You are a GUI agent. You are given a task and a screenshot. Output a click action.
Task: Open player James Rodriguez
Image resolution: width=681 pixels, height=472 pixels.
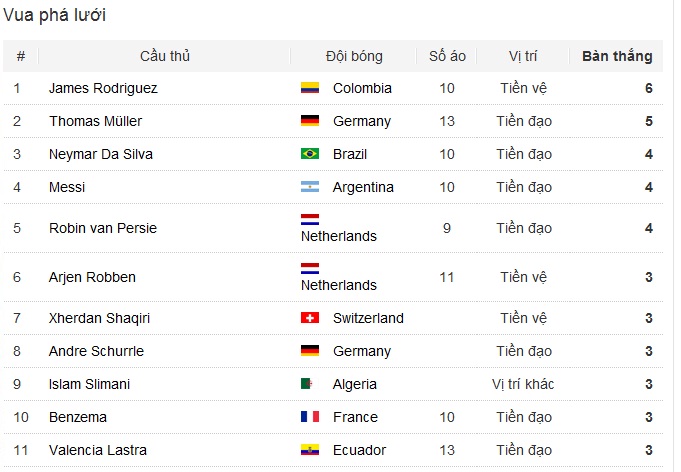(x=103, y=88)
